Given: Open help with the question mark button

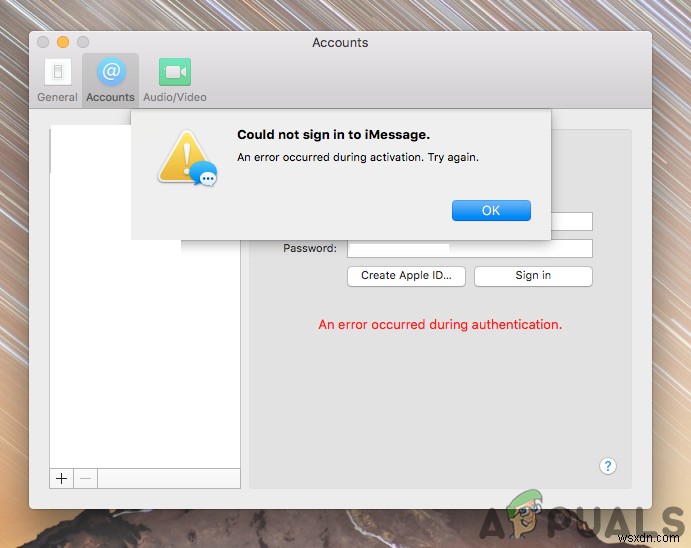Looking at the screenshot, I should point(608,466).
